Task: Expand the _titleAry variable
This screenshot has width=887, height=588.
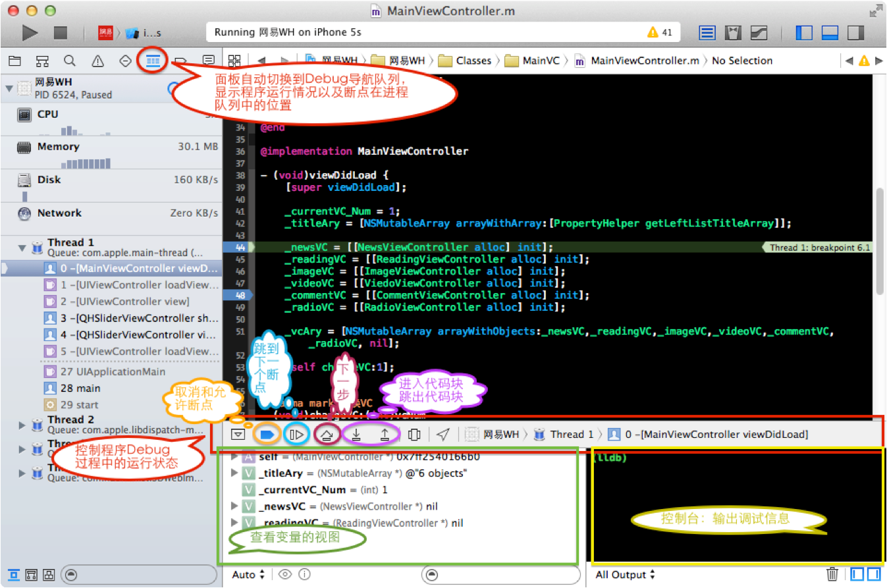Action: [234, 473]
